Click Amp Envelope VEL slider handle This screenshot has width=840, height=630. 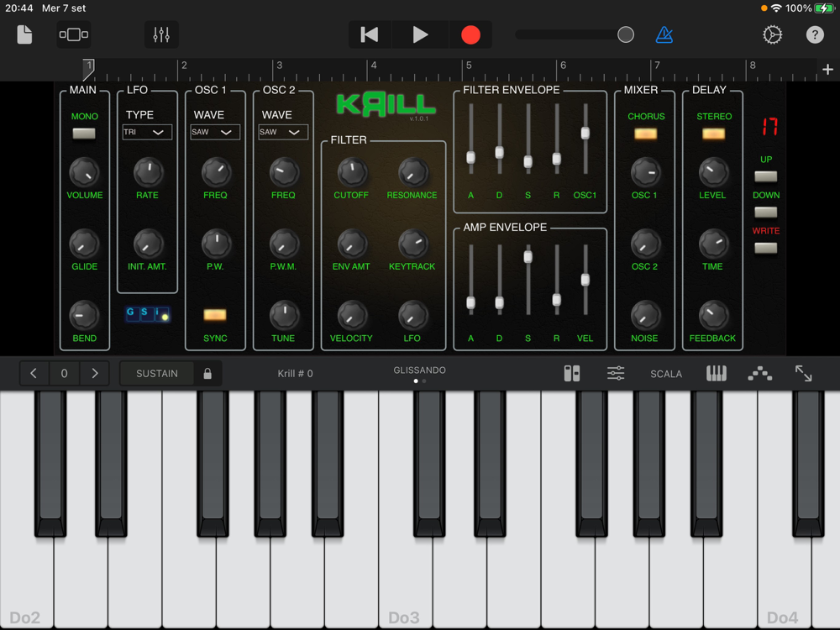(x=585, y=280)
